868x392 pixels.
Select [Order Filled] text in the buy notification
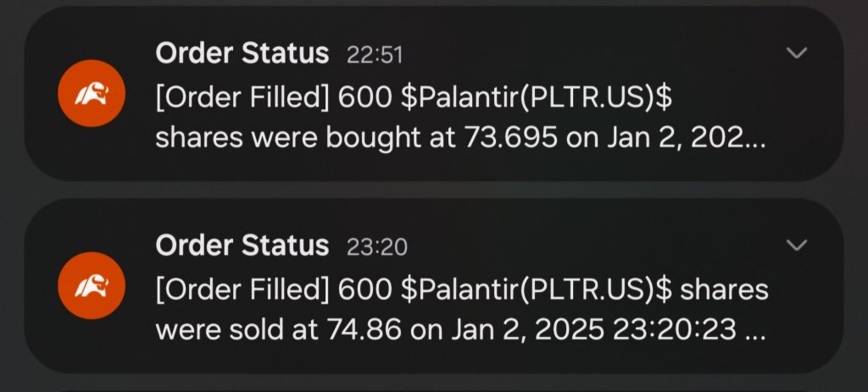click(242, 98)
